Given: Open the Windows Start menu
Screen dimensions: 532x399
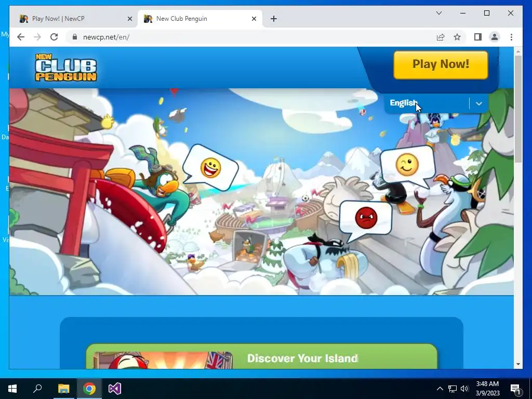Looking at the screenshot, I should (x=12, y=389).
